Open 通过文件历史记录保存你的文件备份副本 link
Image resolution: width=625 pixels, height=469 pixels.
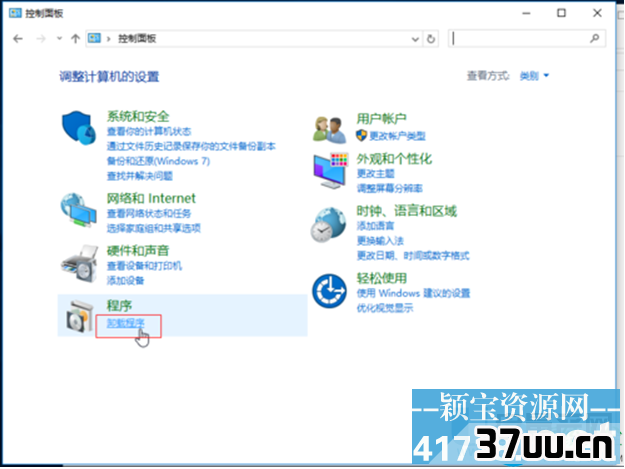coord(191,146)
